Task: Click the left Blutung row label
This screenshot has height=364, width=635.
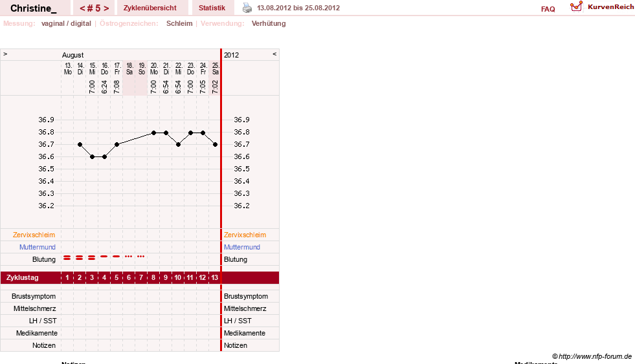Action: (x=44, y=260)
